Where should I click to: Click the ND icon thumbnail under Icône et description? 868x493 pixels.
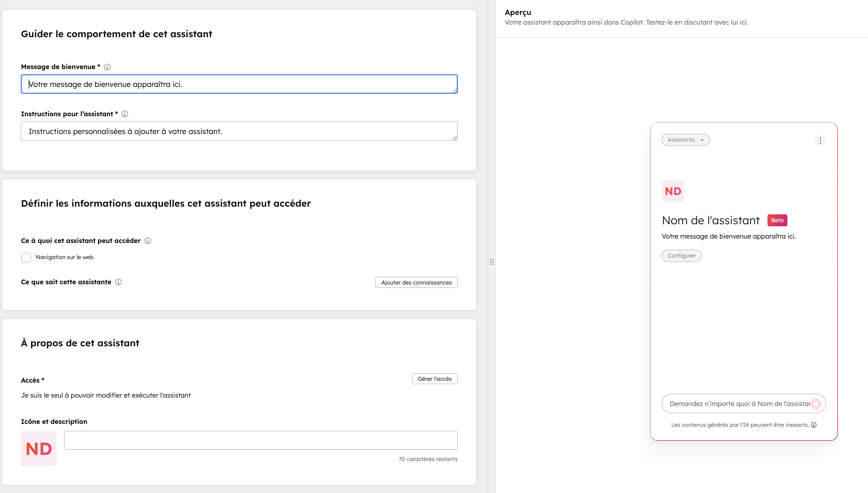[39, 449]
